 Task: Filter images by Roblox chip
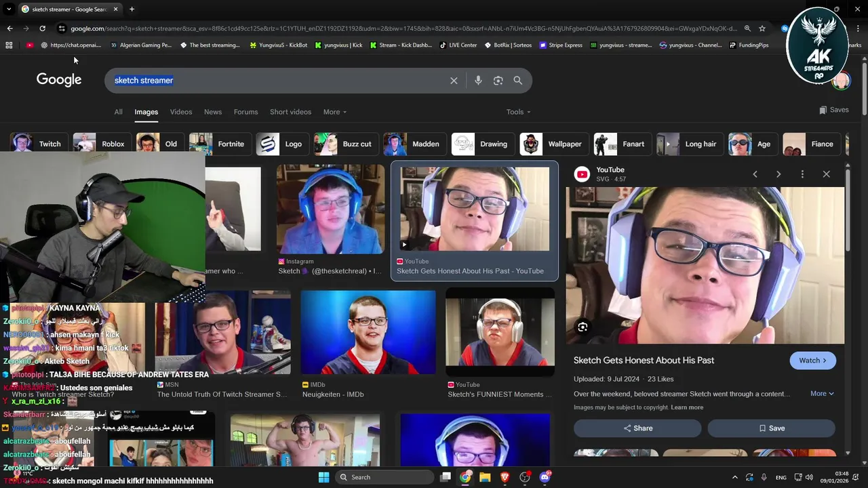click(101, 144)
